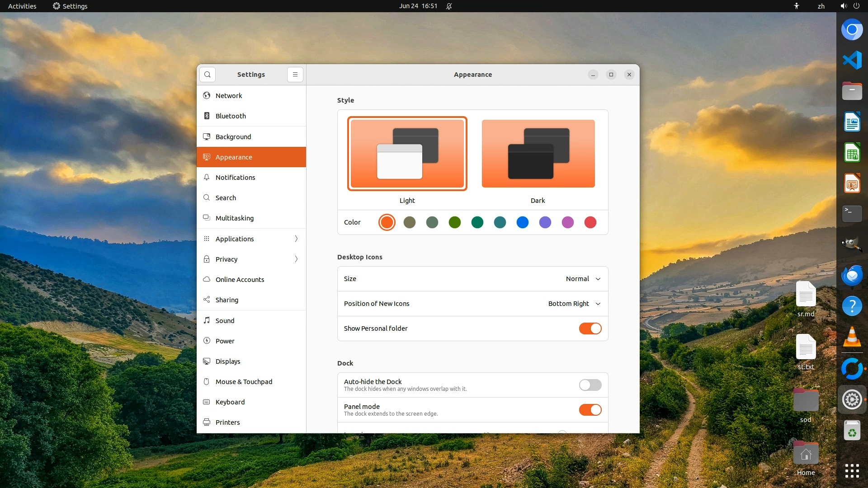Open the clock and calendar panel
This screenshot has width=868, height=488.
418,6
